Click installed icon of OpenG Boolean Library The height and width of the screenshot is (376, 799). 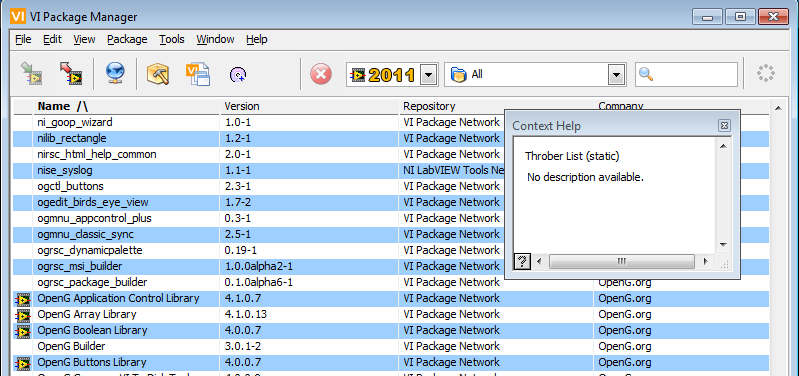22,331
